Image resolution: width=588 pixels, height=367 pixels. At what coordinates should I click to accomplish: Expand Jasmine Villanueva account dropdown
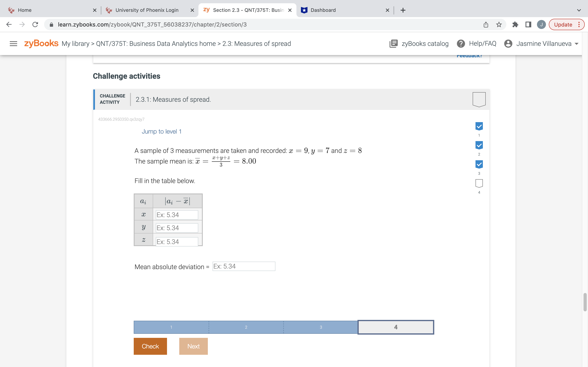point(576,44)
